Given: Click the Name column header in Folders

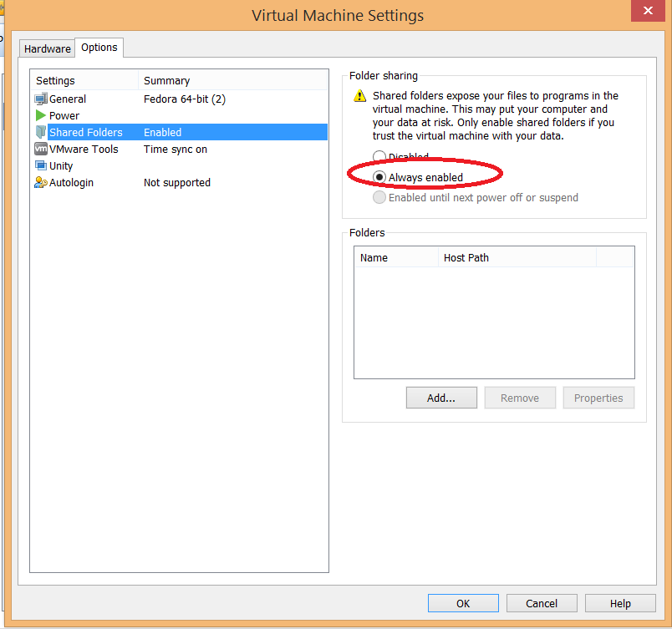Looking at the screenshot, I should (396, 257).
